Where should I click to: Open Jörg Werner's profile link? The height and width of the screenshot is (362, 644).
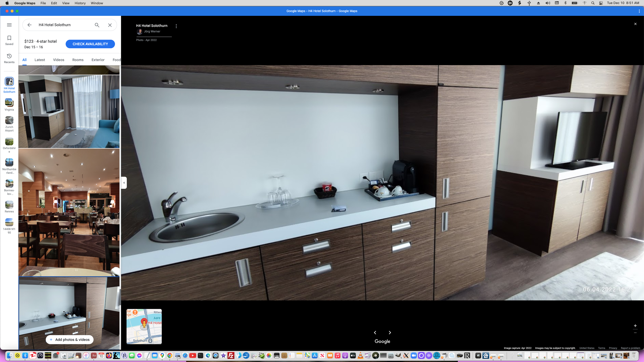click(x=152, y=31)
